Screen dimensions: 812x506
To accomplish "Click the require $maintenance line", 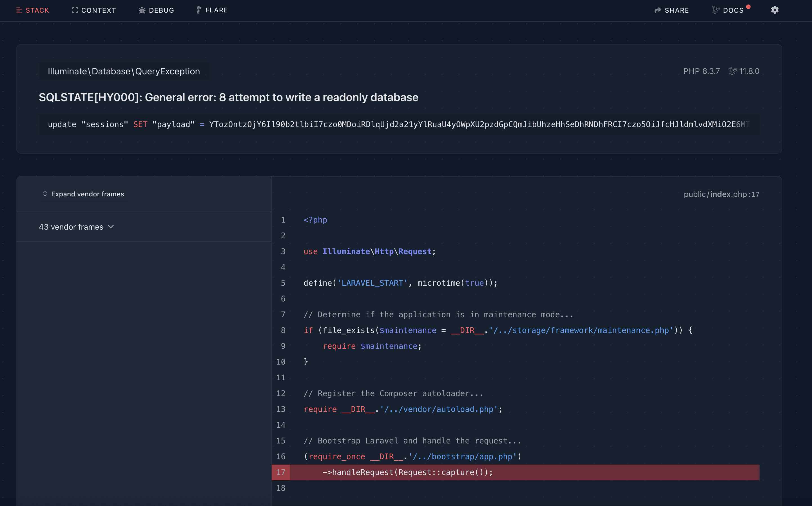I will (372, 346).
